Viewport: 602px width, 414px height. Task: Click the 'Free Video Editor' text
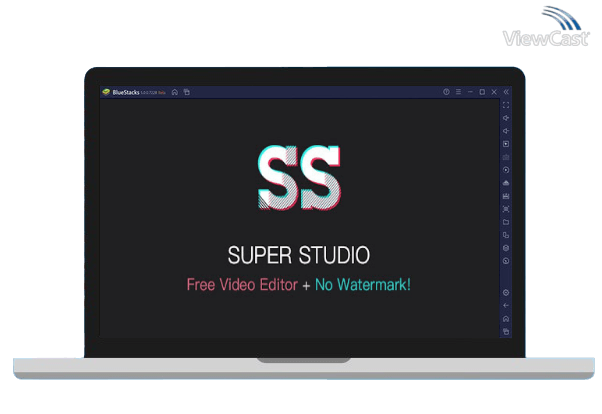(x=242, y=285)
